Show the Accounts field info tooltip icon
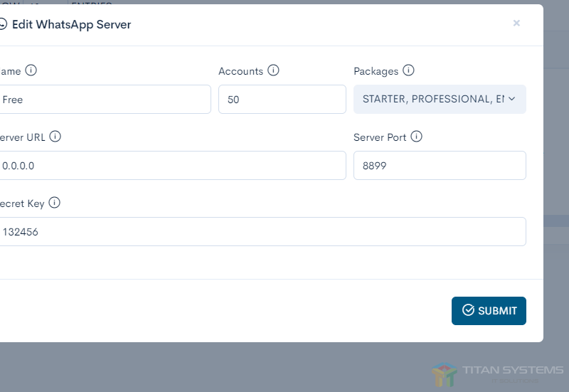This screenshot has height=392, width=569. [273, 70]
